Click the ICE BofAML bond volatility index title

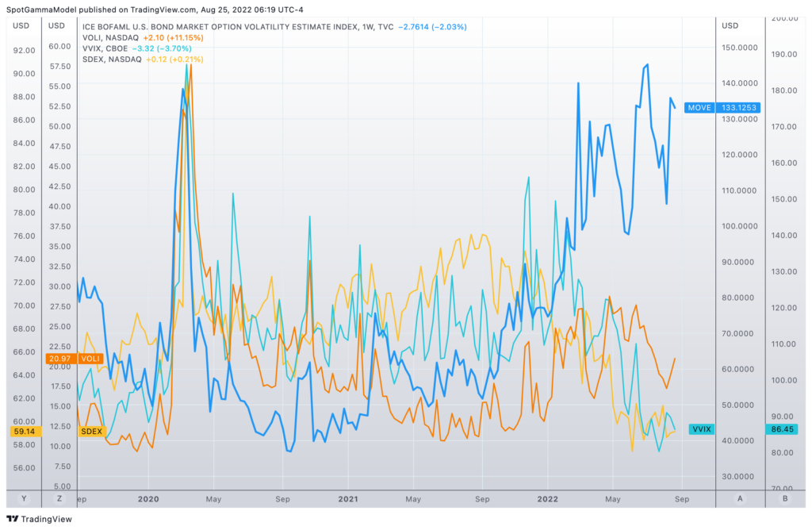point(238,26)
